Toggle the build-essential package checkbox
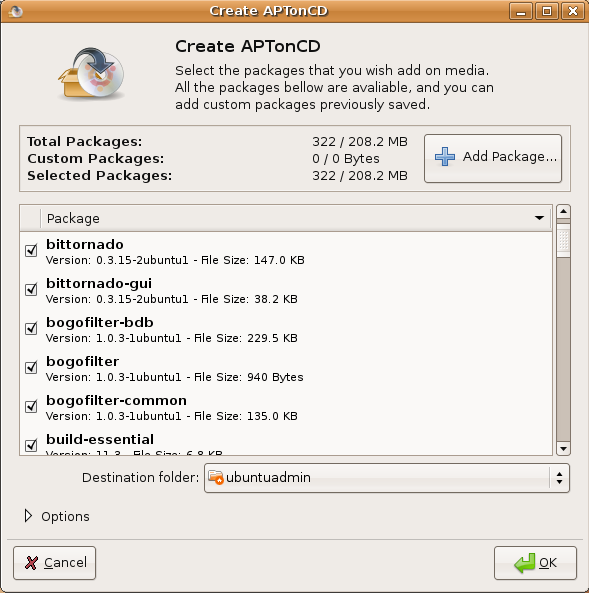The width and height of the screenshot is (589, 593). (x=31, y=445)
